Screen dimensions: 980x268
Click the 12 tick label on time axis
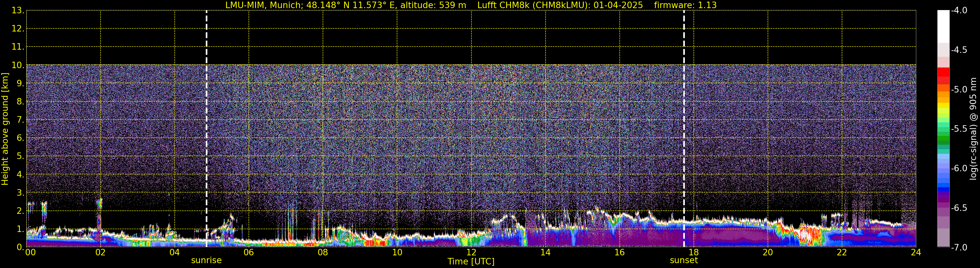[x=471, y=252]
